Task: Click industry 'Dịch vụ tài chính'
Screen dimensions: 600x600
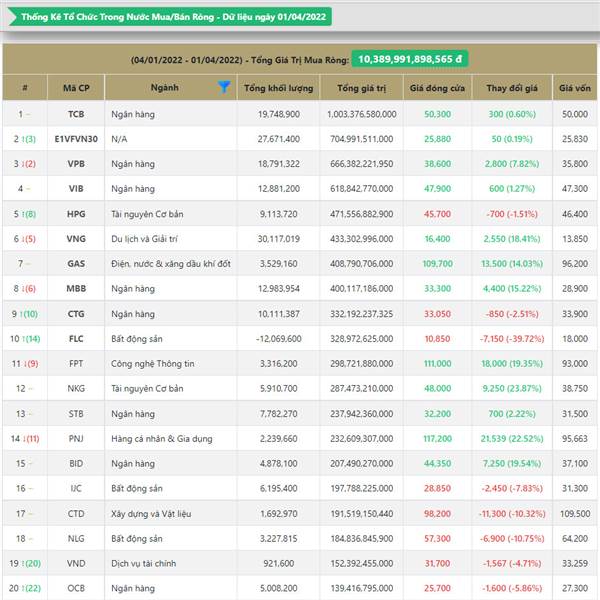Action: (143, 563)
